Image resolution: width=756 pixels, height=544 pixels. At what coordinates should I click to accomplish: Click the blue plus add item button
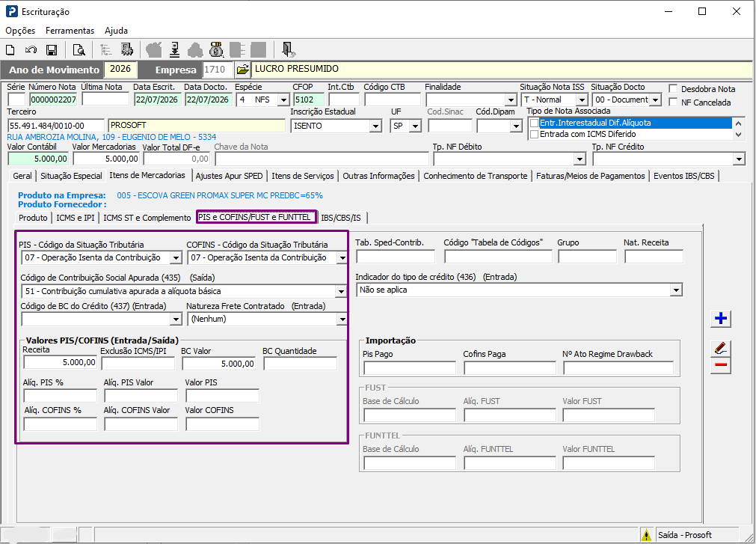point(721,318)
